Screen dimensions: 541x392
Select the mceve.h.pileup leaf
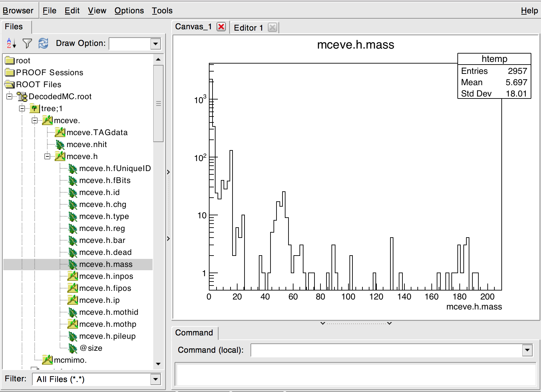(107, 336)
